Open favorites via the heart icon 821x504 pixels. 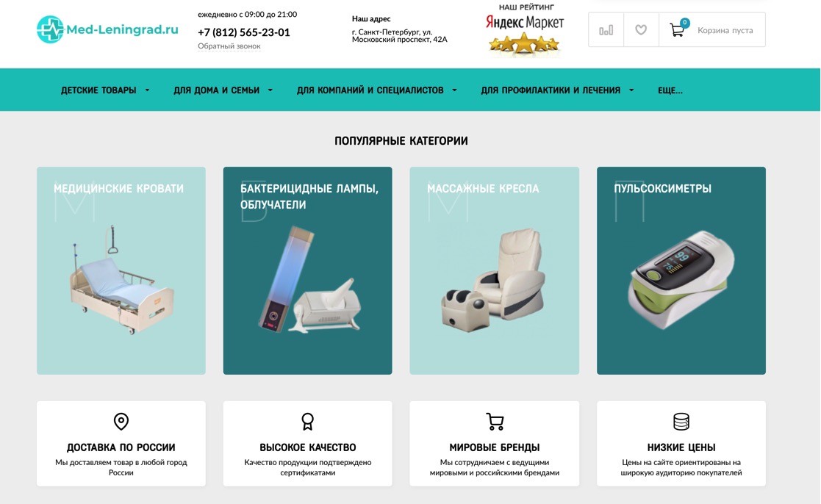641,30
